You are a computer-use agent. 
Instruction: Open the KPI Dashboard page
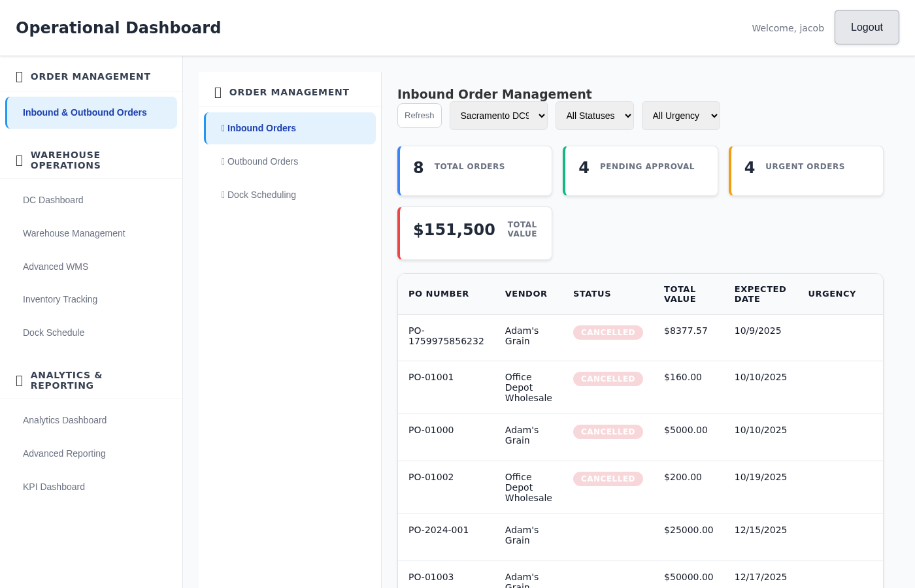click(54, 487)
